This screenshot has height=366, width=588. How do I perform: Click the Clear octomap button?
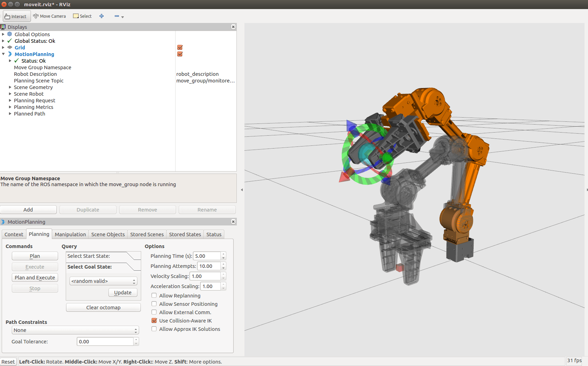pos(103,308)
